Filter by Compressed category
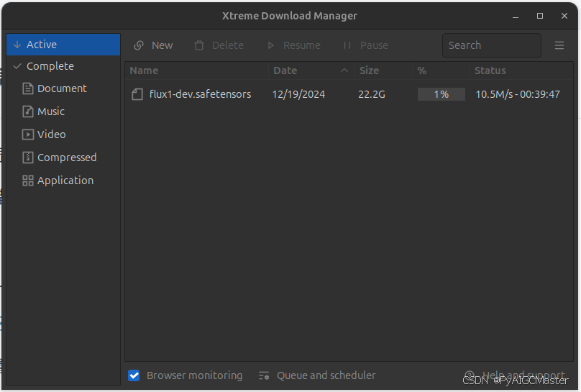Image resolution: width=581 pixels, height=392 pixels. click(x=63, y=158)
